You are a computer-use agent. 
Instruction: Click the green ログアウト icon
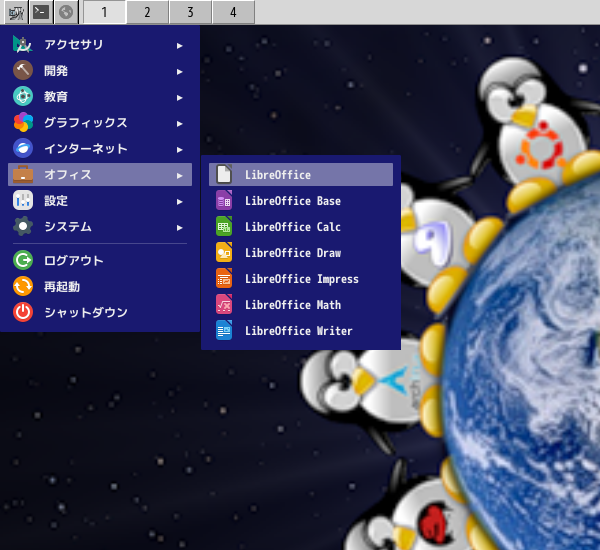[x=23, y=261]
